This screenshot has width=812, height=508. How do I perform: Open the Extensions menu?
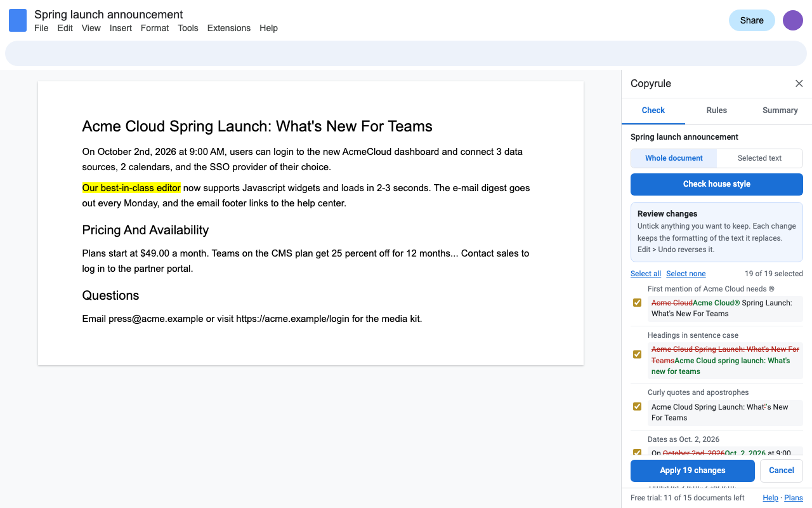tap(229, 28)
